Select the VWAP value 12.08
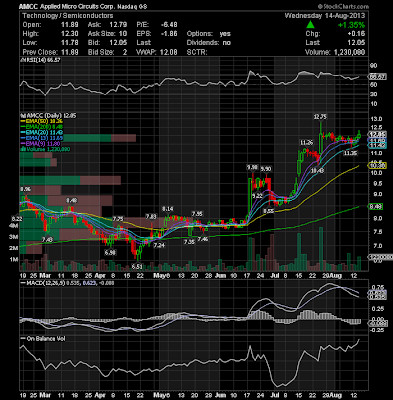Image resolution: width=393 pixels, height=400 pixels. 169,52
